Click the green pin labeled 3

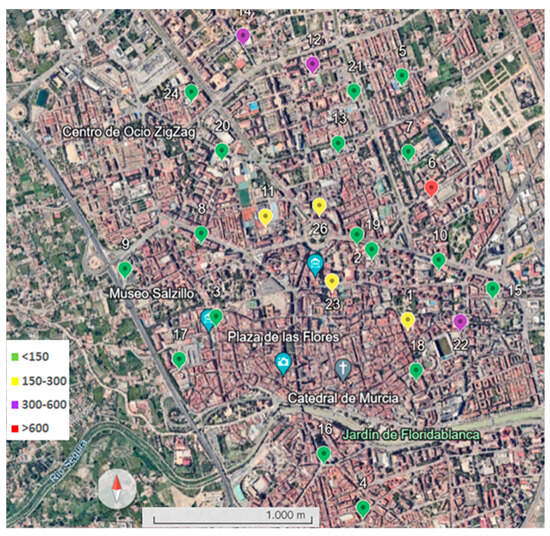click(x=216, y=318)
